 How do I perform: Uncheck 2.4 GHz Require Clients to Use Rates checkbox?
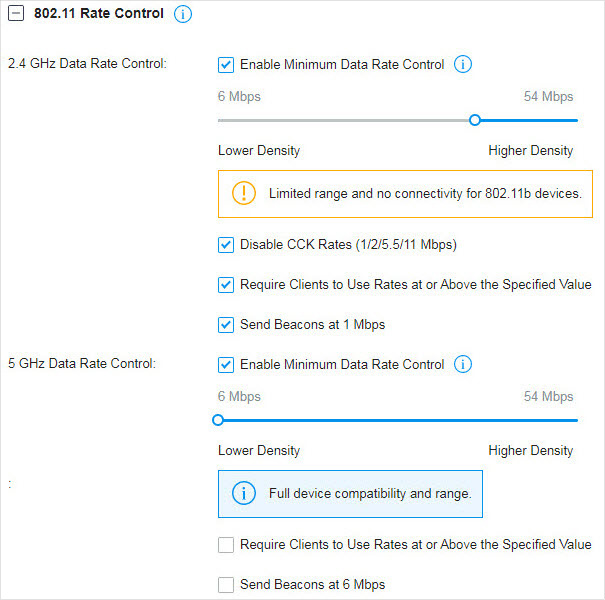click(226, 285)
